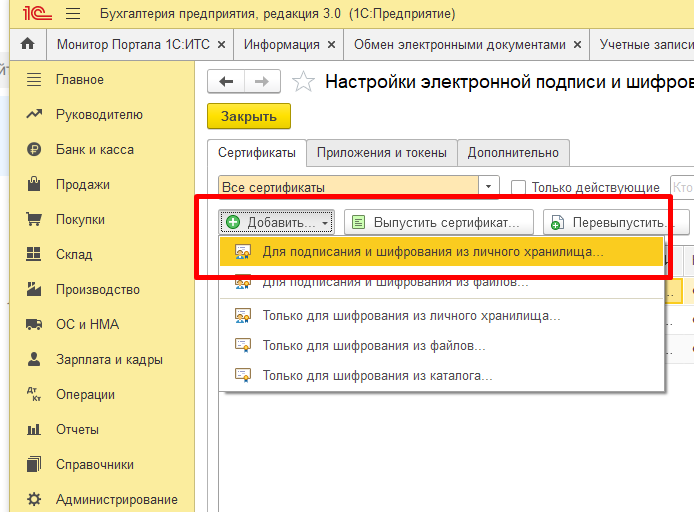Select the Сертификаты tab

257,153
